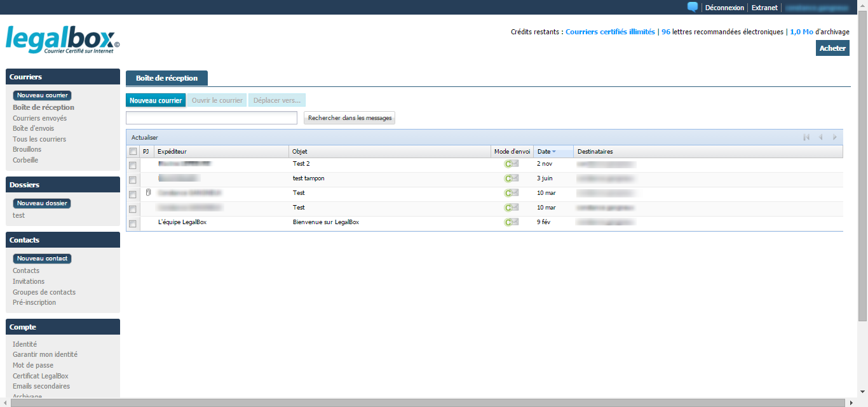Click certified mail icon for test tampon row
Image resolution: width=868 pixels, height=407 pixels.
coord(512,178)
